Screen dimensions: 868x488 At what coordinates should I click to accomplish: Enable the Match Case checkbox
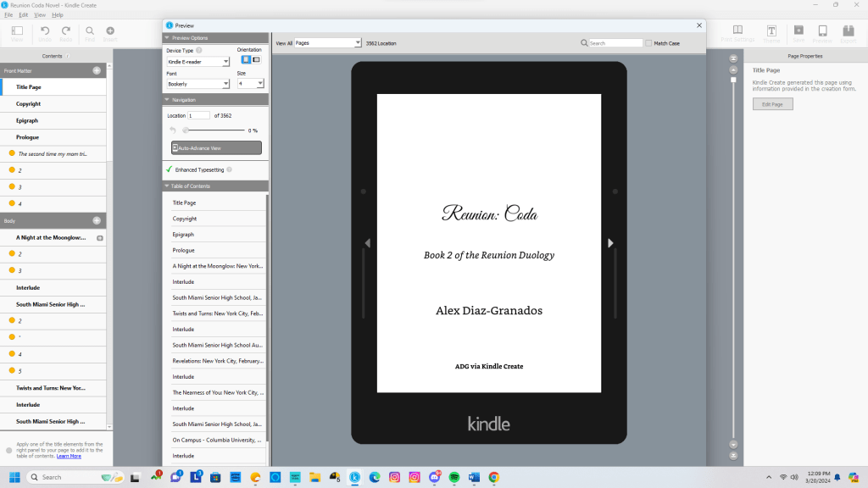pos(649,43)
